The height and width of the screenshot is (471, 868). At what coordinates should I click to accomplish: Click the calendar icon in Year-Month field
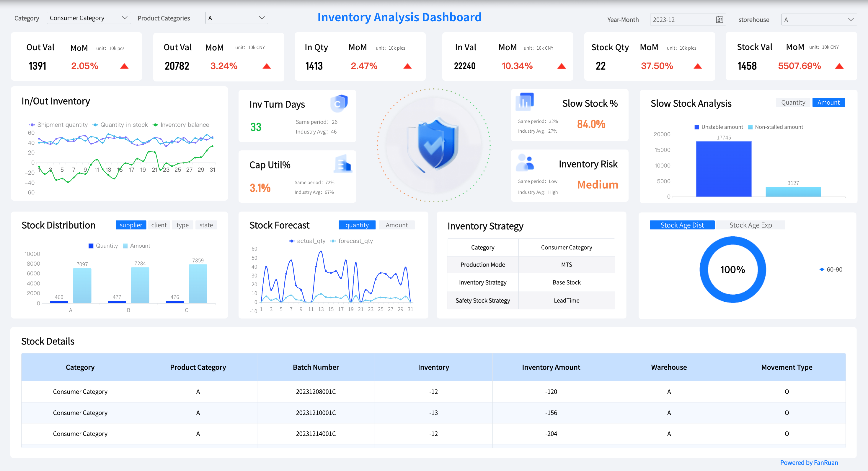pyautogui.click(x=719, y=20)
